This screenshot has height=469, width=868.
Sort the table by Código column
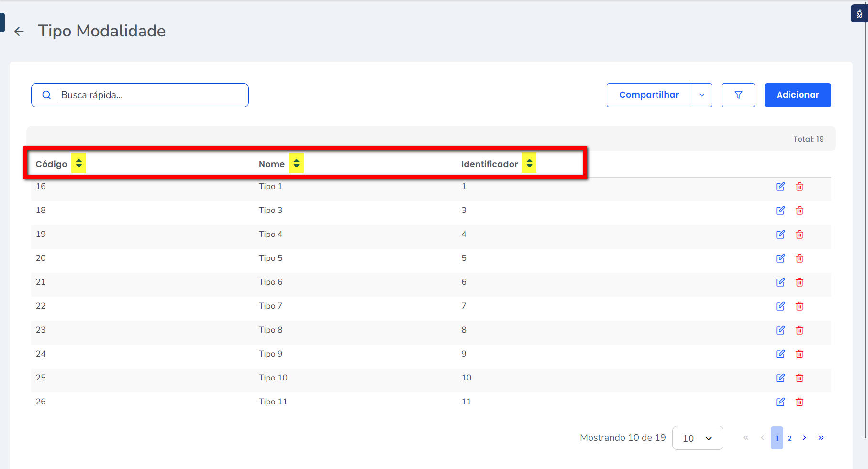point(78,164)
